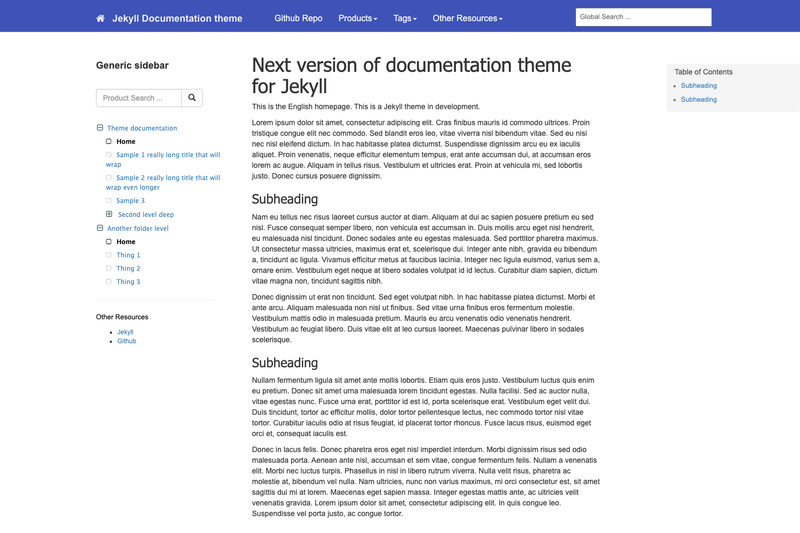Select Home under Another folder level
800x533 pixels.
click(x=126, y=242)
